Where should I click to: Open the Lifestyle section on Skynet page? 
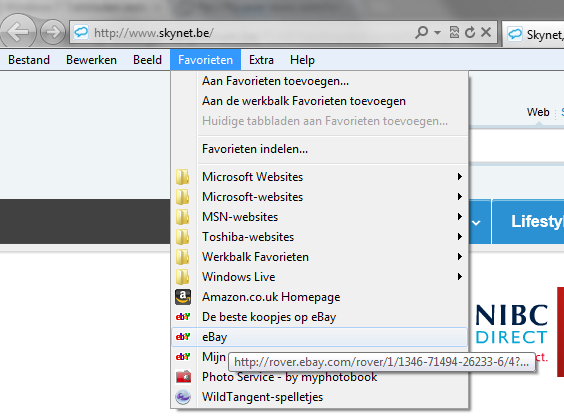(528, 222)
